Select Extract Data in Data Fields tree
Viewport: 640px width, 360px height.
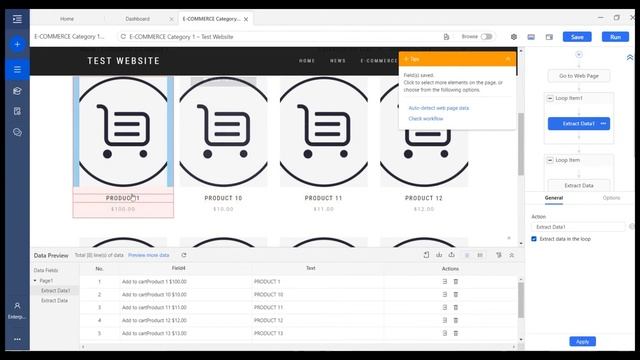tap(55, 300)
